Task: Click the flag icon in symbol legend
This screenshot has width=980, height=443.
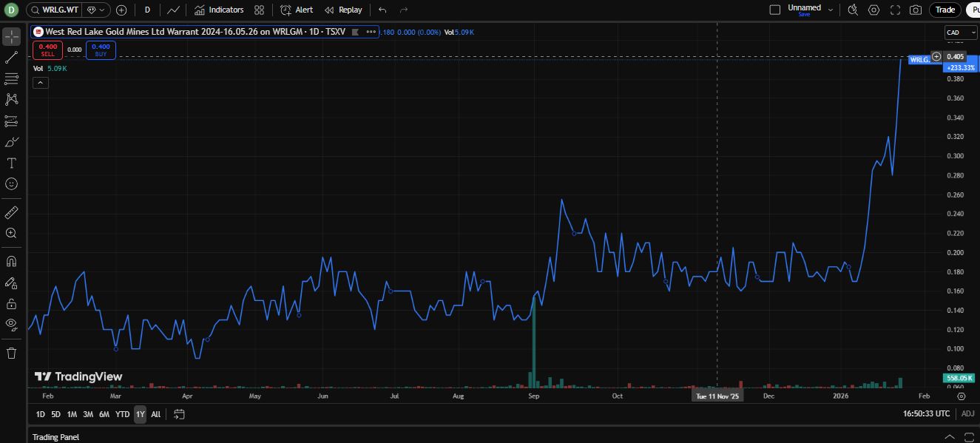Action: (x=354, y=33)
